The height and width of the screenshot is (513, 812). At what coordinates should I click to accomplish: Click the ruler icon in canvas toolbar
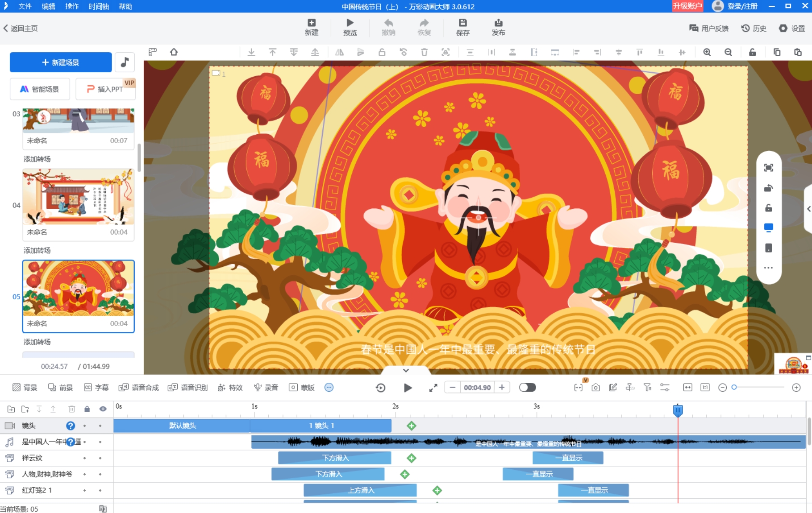click(153, 52)
